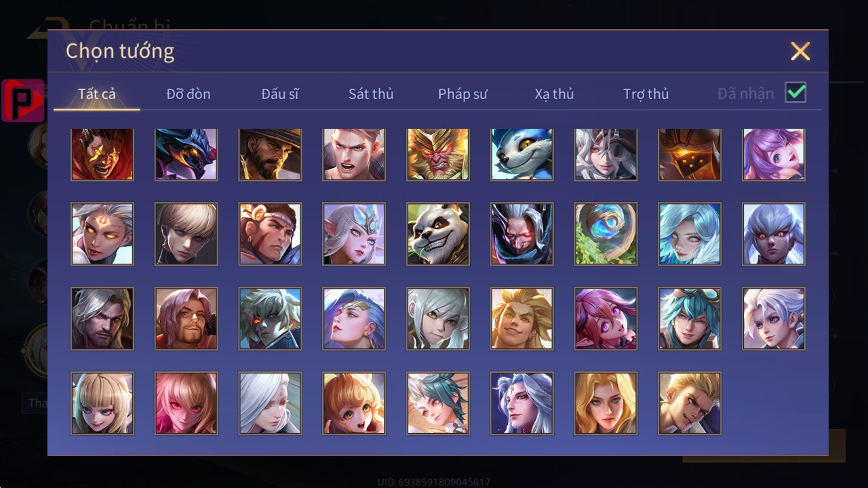Show the Pháp sư heroes
Screen dimensions: 868x488
(462, 94)
